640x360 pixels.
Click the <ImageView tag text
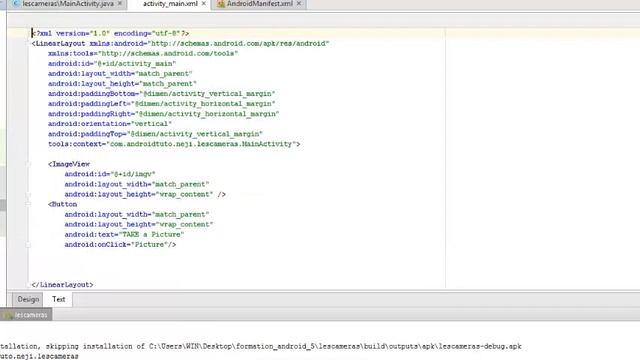pyautogui.click(x=69, y=164)
